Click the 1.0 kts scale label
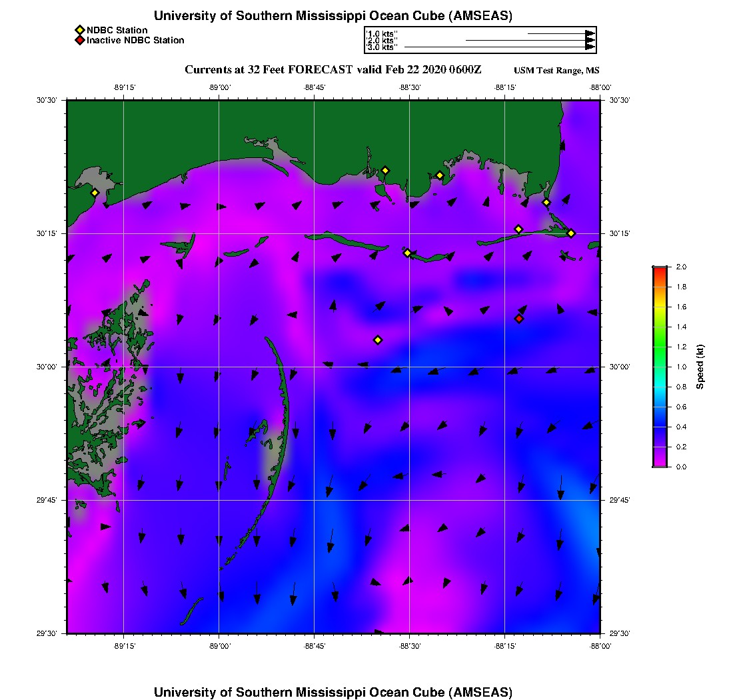733x700 pixels. pos(382,33)
